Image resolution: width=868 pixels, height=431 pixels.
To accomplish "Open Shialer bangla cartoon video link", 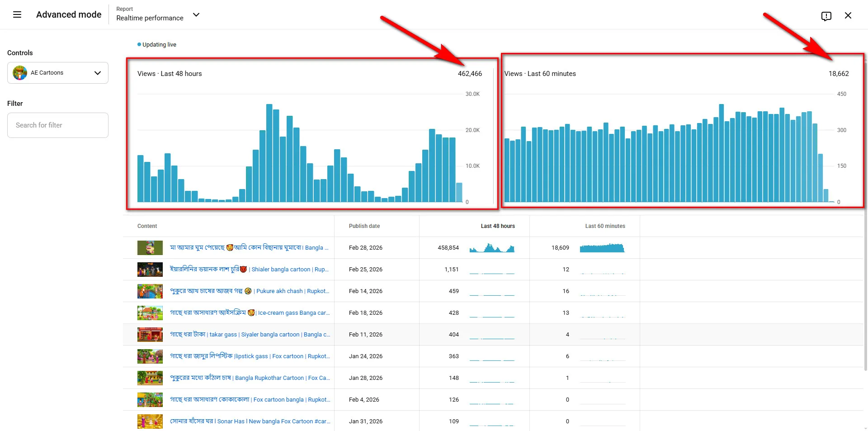I will pyautogui.click(x=249, y=269).
